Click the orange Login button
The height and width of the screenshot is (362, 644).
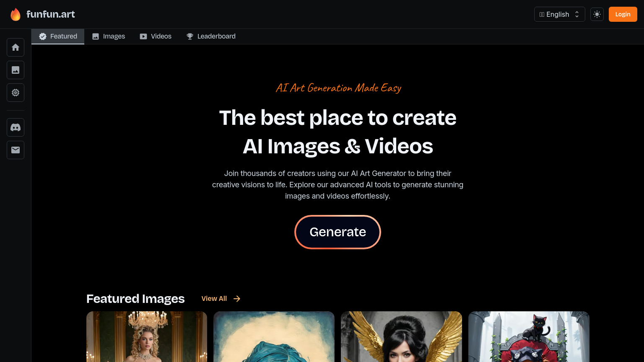point(623,14)
